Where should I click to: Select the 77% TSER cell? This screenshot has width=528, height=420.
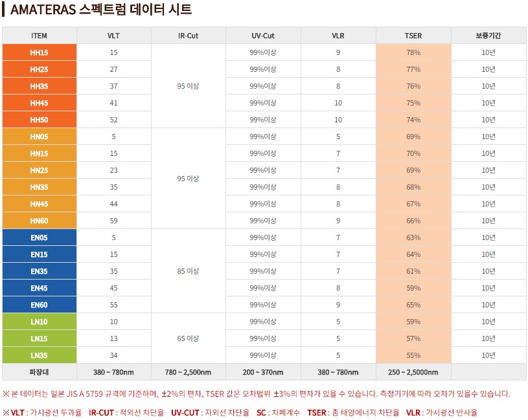coord(413,69)
